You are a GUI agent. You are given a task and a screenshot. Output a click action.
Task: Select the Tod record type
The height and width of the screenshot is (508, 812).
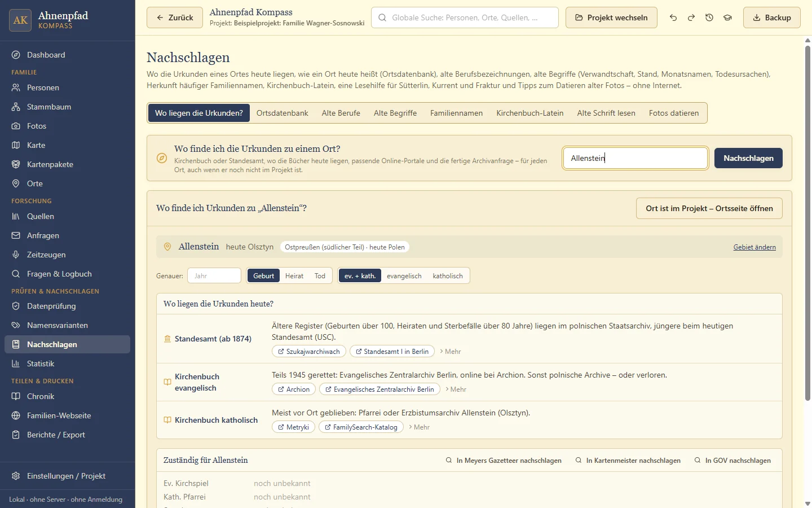pos(320,276)
